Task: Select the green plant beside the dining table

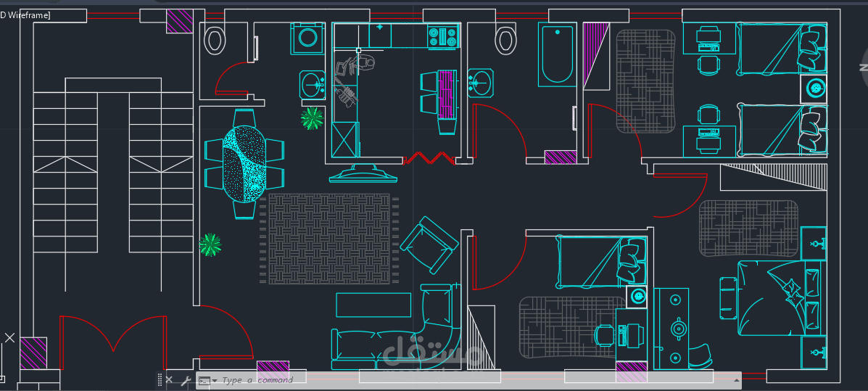Action: tap(313, 118)
